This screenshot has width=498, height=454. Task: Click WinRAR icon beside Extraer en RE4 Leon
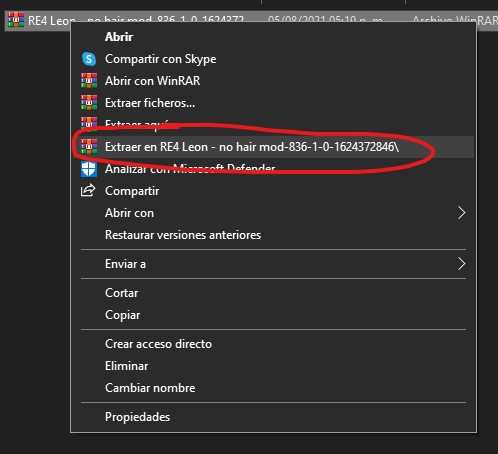89,147
